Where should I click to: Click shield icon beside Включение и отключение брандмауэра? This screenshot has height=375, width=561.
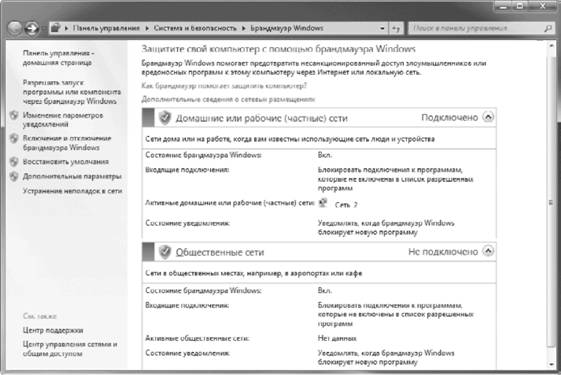pos(14,138)
